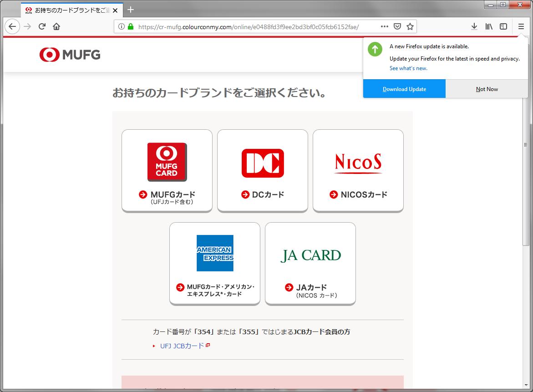Image resolution: width=533 pixels, height=392 pixels.
Task: Click the MUFGカード label link
Action: (173, 194)
